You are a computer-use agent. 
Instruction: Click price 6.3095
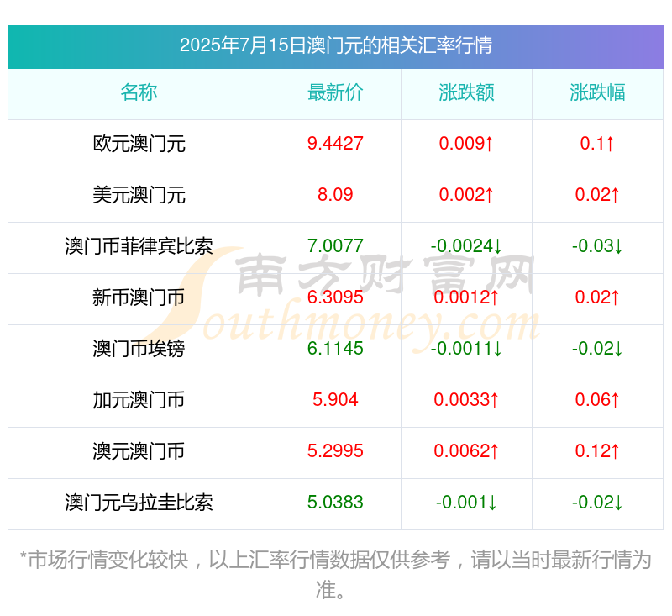coord(335,297)
